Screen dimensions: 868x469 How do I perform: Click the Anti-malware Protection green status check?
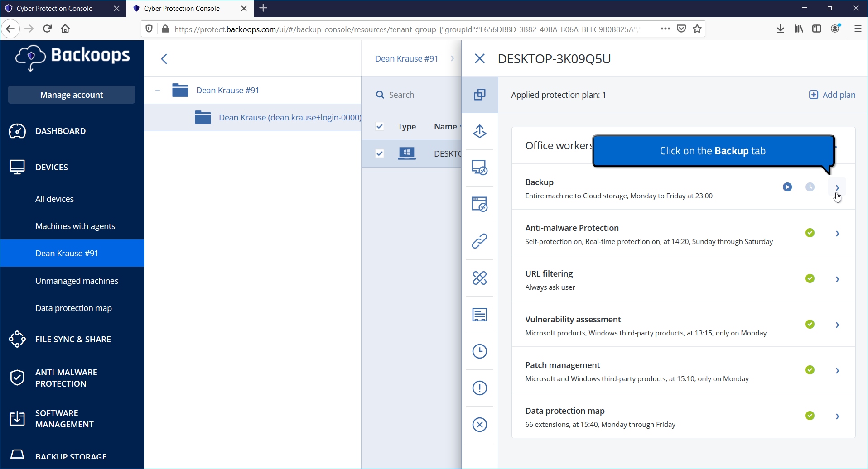810,233
